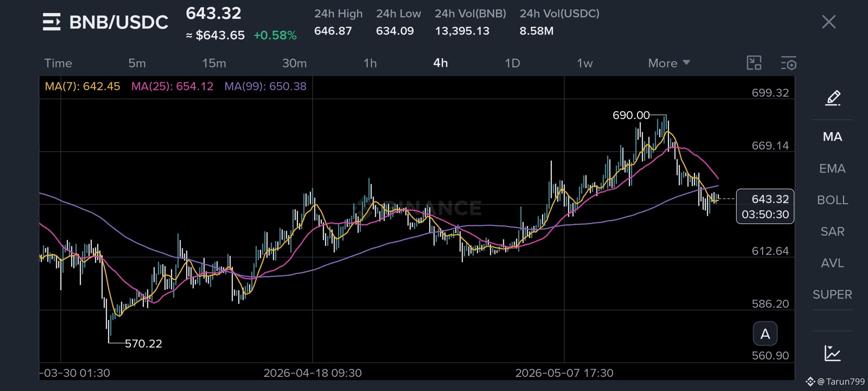Open the drawing tools pencil icon
This screenshot has height=391, width=868.
coord(833,98)
